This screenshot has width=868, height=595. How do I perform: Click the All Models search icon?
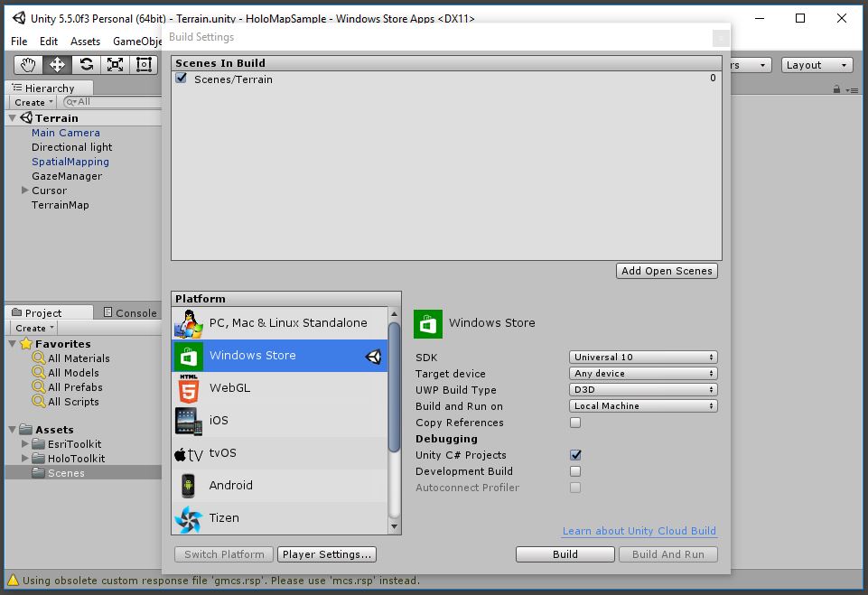(38, 372)
